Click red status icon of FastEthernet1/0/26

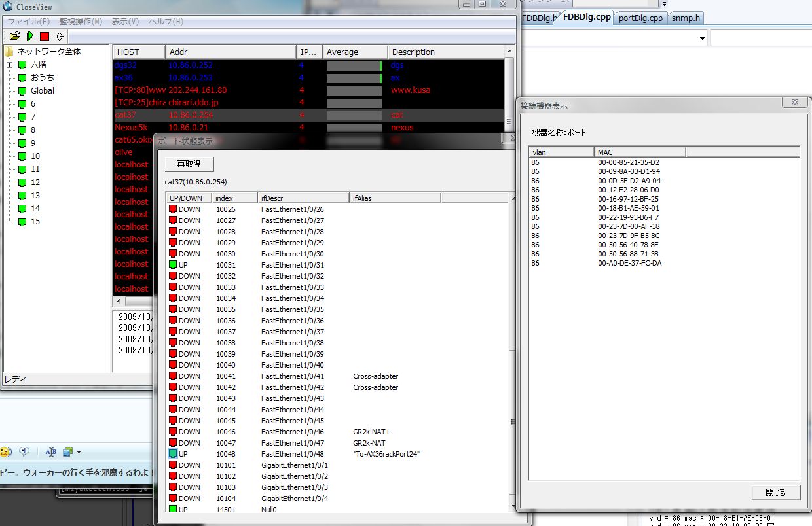pyautogui.click(x=173, y=209)
